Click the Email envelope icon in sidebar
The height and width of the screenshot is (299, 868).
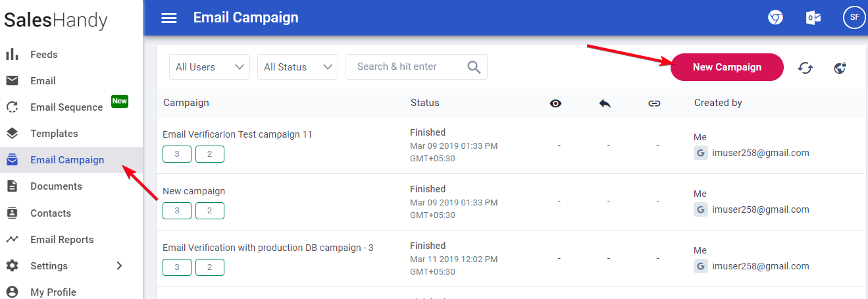pos(12,80)
